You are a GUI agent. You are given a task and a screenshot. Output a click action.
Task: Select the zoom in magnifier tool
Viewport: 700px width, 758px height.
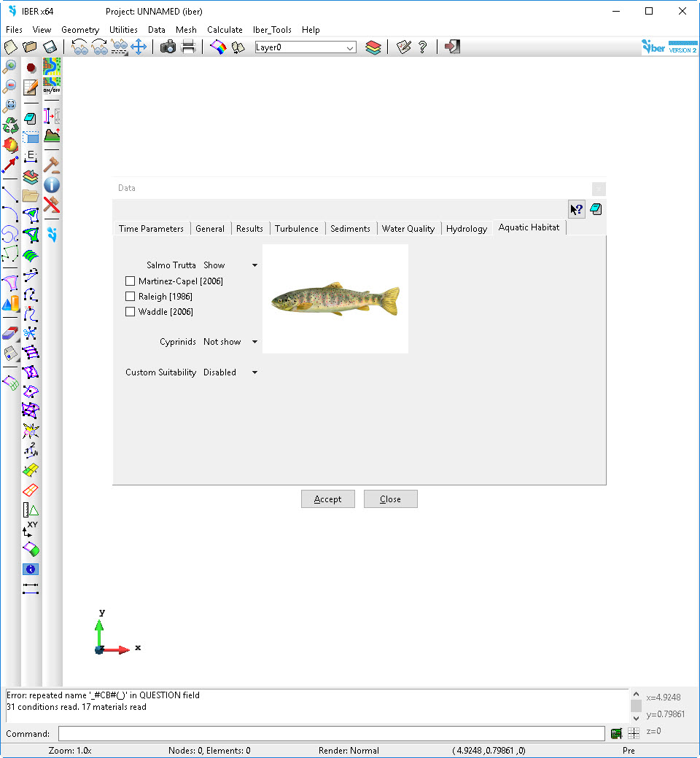point(10,67)
